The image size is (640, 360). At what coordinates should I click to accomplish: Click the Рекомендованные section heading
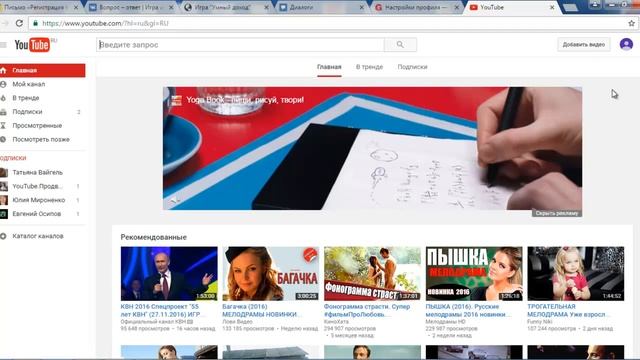click(153, 237)
